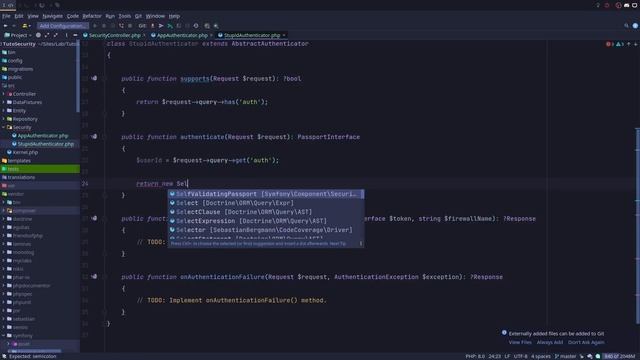Select the highlighted tests folder
The height and width of the screenshot is (360, 640).
pos(40,169)
